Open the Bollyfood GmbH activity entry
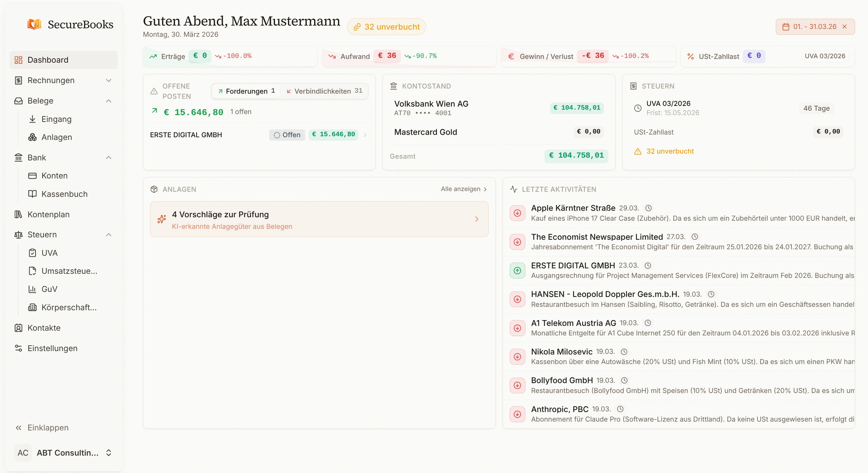 [678, 385]
